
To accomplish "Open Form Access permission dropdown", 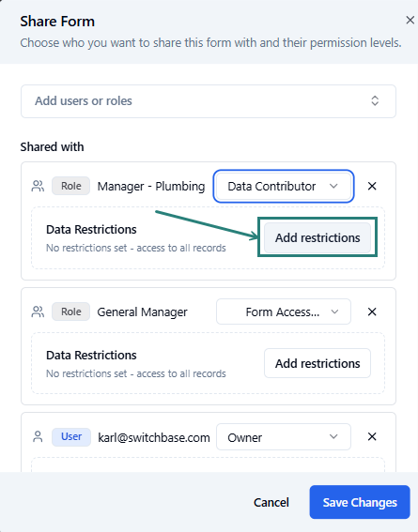I will point(284,312).
